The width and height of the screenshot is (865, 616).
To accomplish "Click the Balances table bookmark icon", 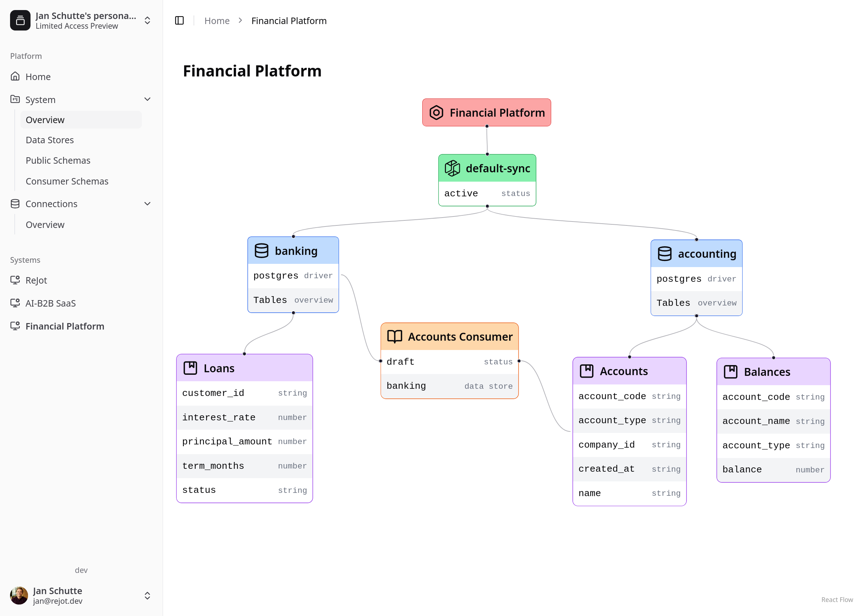I will point(730,372).
